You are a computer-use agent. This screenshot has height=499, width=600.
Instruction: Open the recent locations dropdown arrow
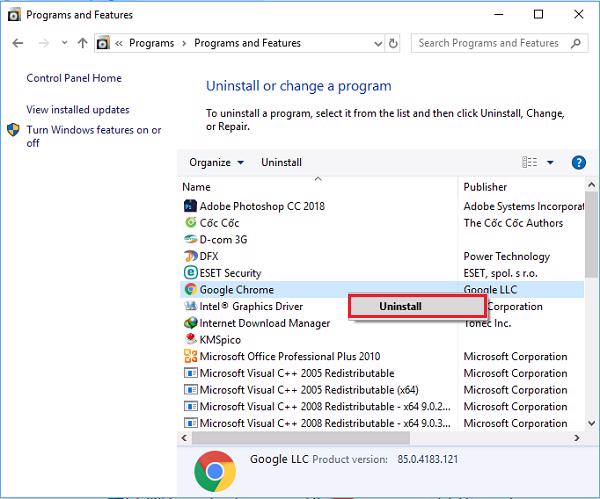click(64, 42)
